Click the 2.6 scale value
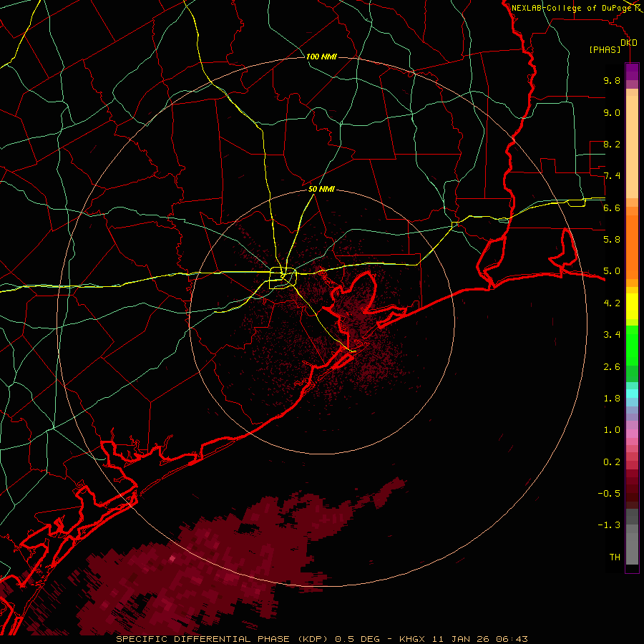644x644 pixels. 612,366
